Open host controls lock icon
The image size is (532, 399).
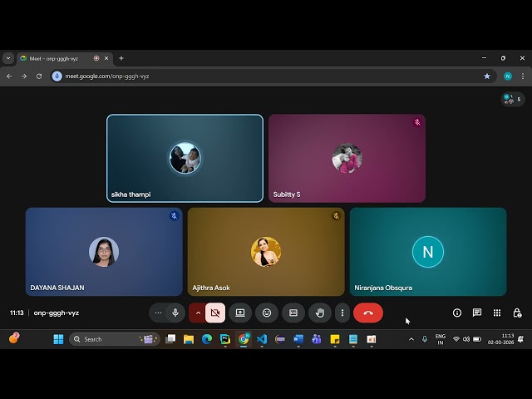pyautogui.click(x=517, y=313)
